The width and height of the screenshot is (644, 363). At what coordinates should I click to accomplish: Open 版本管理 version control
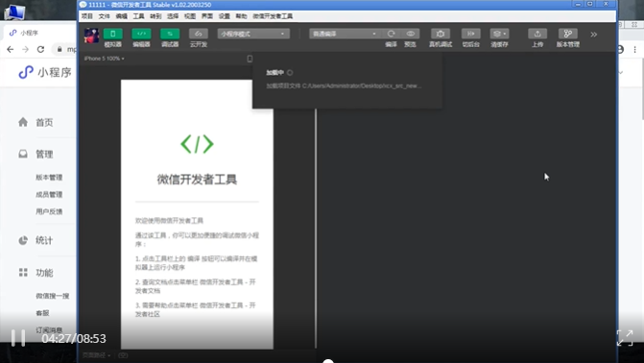[567, 34]
